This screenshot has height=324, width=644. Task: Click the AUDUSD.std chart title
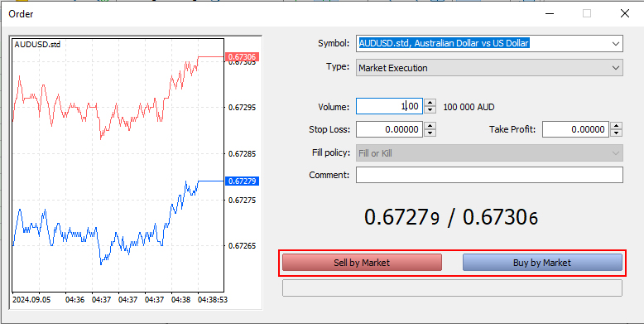click(x=37, y=45)
